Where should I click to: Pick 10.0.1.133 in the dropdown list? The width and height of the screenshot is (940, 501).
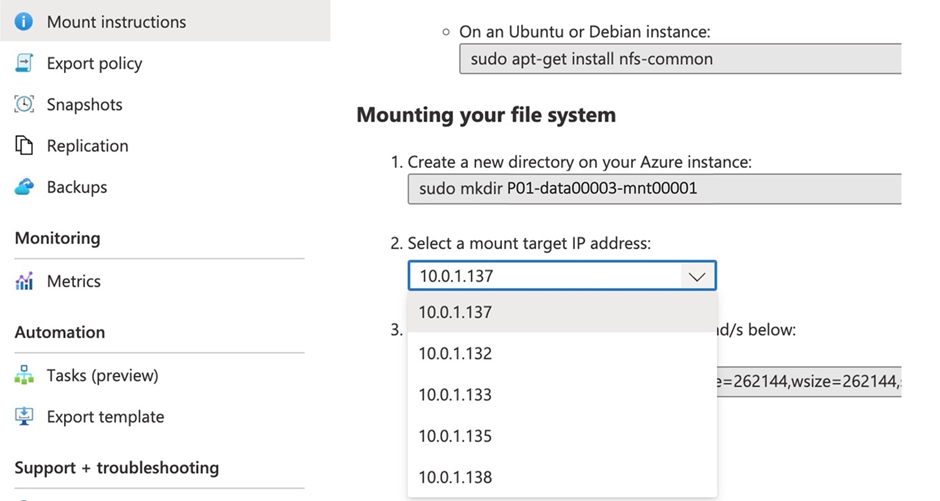coord(456,394)
